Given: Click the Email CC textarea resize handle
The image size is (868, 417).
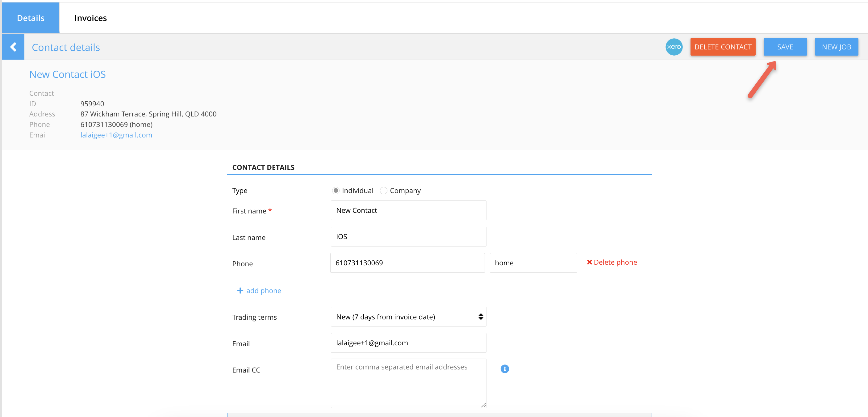Looking at the screenshot, I should coord(483,405).
